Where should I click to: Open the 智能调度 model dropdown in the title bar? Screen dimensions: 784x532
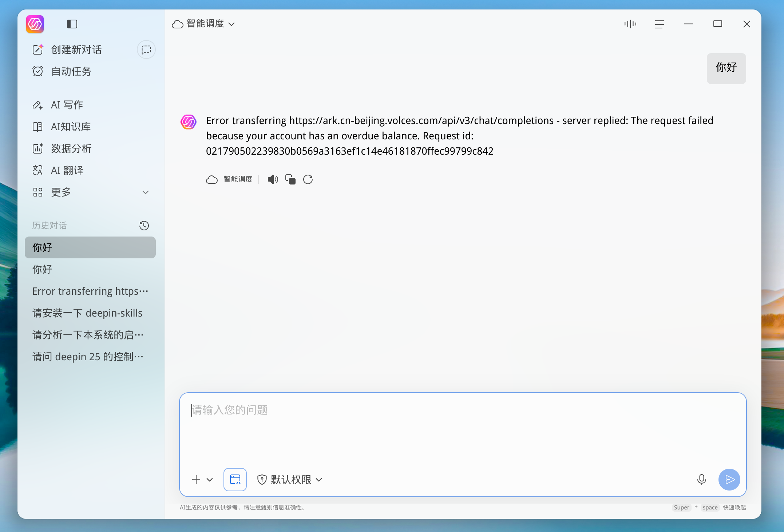click(204, 24)
